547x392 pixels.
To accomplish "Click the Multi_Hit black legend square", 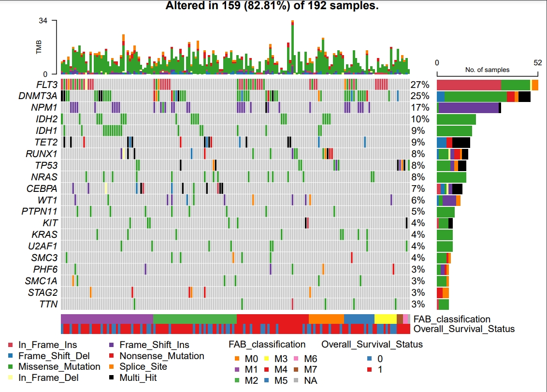I will tap(112, 377).
